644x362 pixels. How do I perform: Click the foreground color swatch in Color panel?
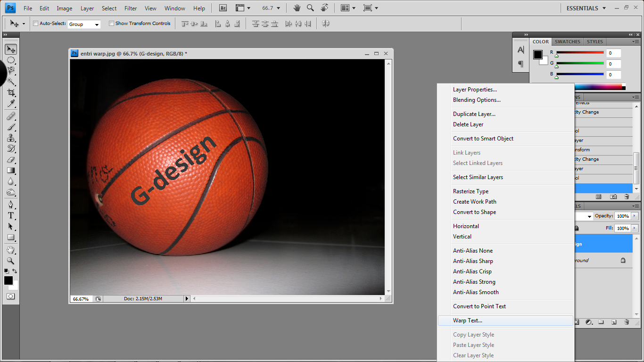point(538,55)
